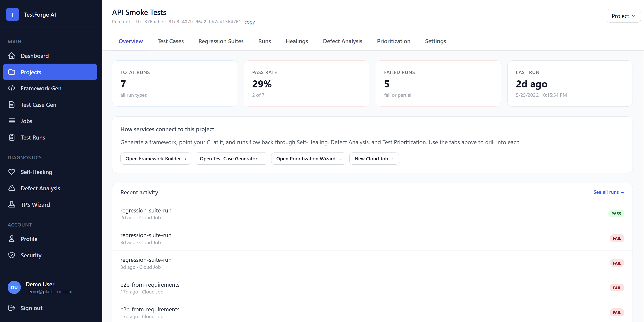The height and width of the screenshot is (322, 644).
Task: Open the Defect Analysis tab
Action: tap(343, 41)
